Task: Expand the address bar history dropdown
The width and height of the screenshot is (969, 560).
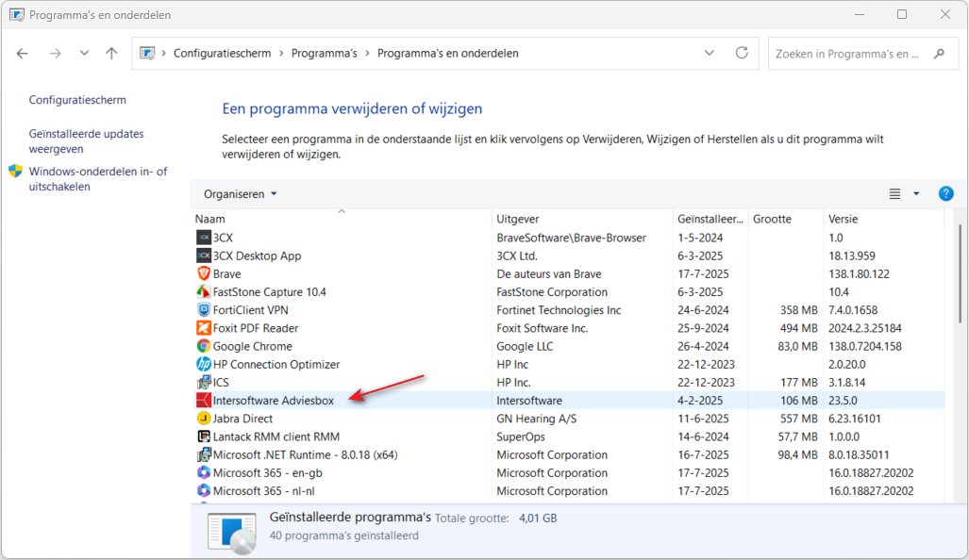Action: coord(710,53)
